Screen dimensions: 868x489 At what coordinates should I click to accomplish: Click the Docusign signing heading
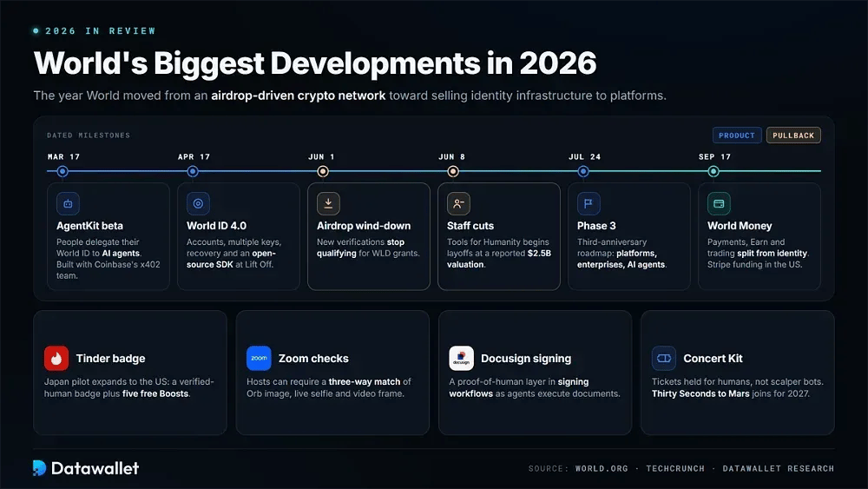526,359
